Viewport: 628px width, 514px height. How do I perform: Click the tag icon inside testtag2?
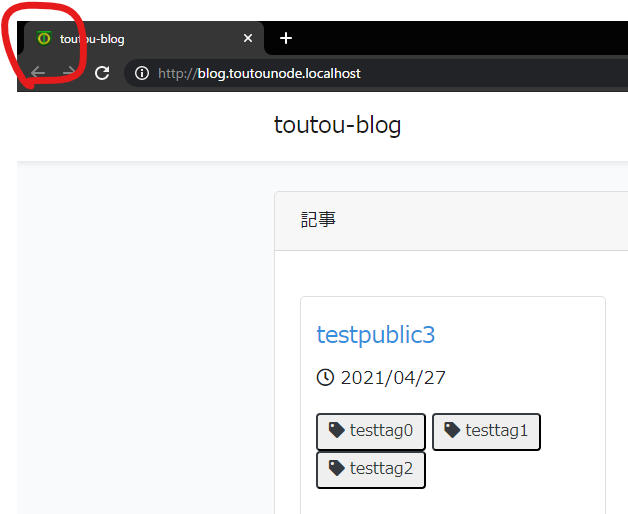(337, 469)
